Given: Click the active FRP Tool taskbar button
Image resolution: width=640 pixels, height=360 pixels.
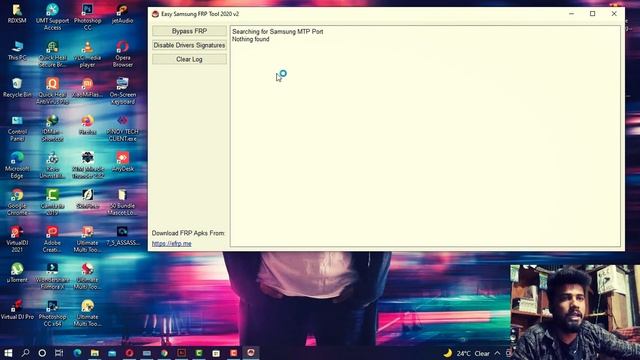Looking at the screenshot, I should coord(251,353).
